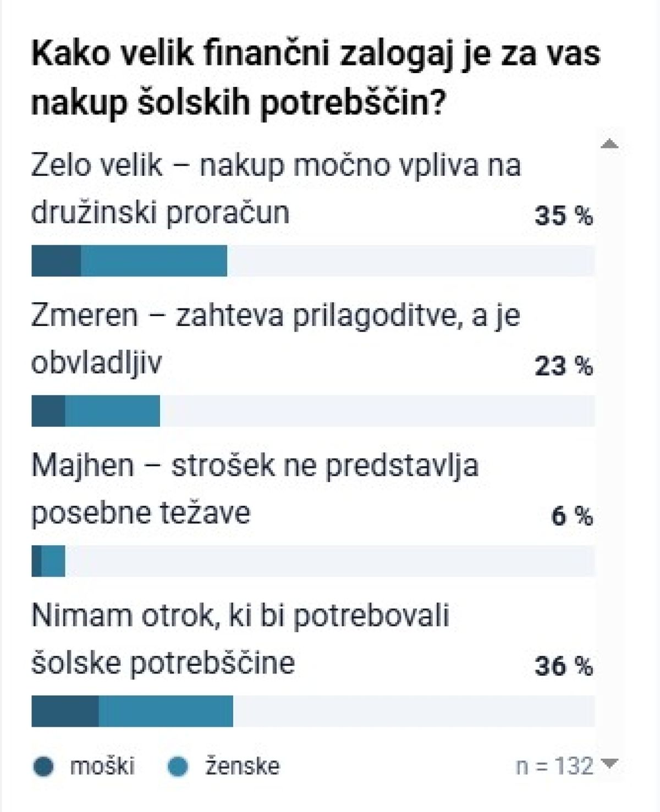Image resolution: width=660 pixels, height=812 pixels.
Task: Click female segment of 'Majhen' bar
Action: 53,561
